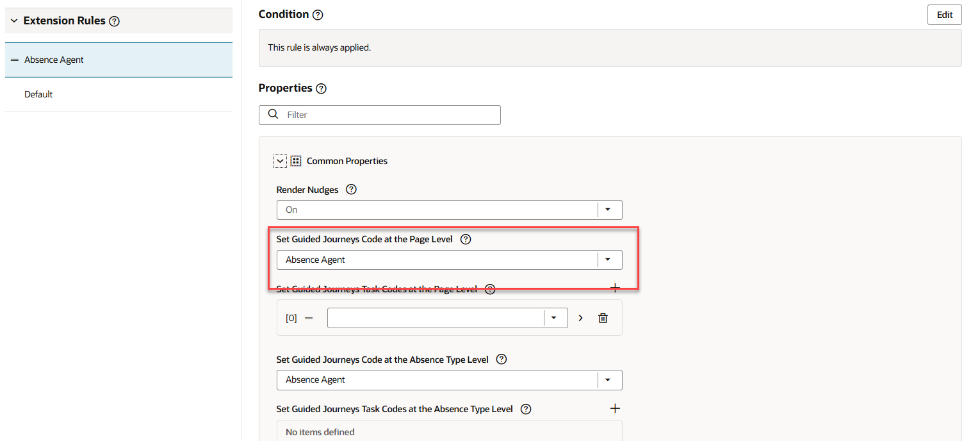Viewport: 980px width, 441px height.
Task: Open help for Task Codes at Absence Type Level
Action: click(x=526, y=409)
